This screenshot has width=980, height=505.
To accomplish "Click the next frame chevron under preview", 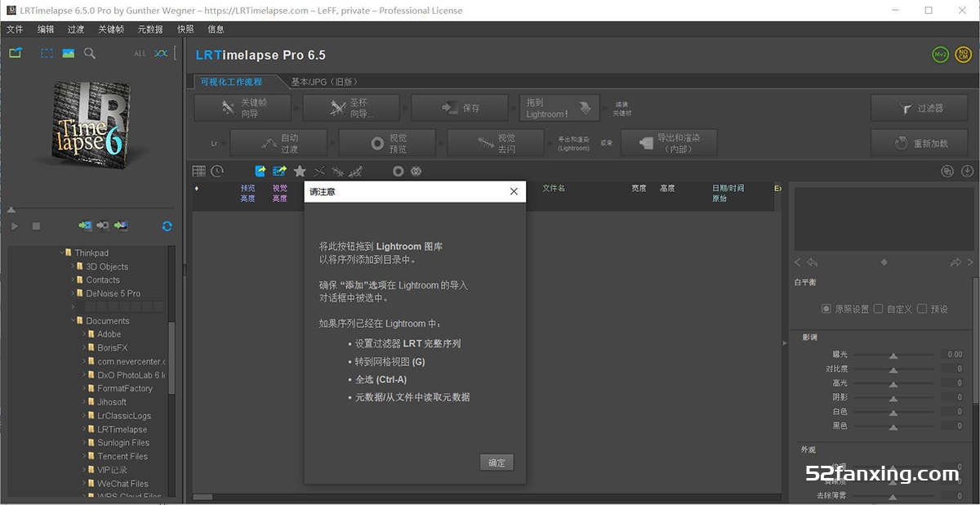I will click(x=971, y=262).
